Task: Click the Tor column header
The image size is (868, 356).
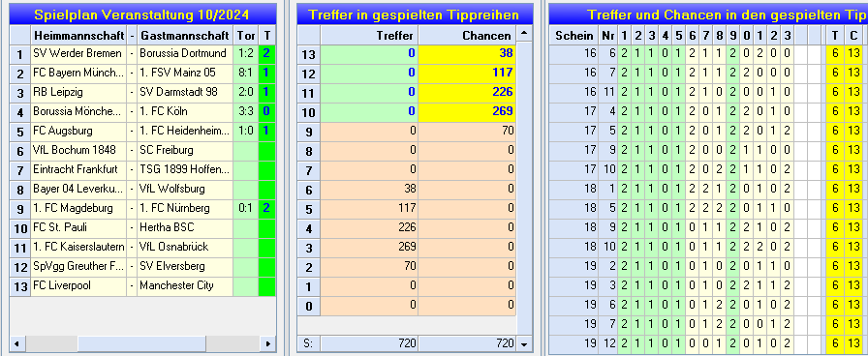Action: [x=246, y=36]
